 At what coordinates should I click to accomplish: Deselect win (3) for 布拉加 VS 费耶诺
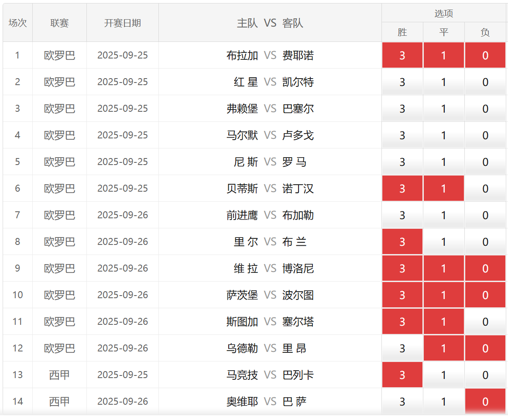click(402, 55)
